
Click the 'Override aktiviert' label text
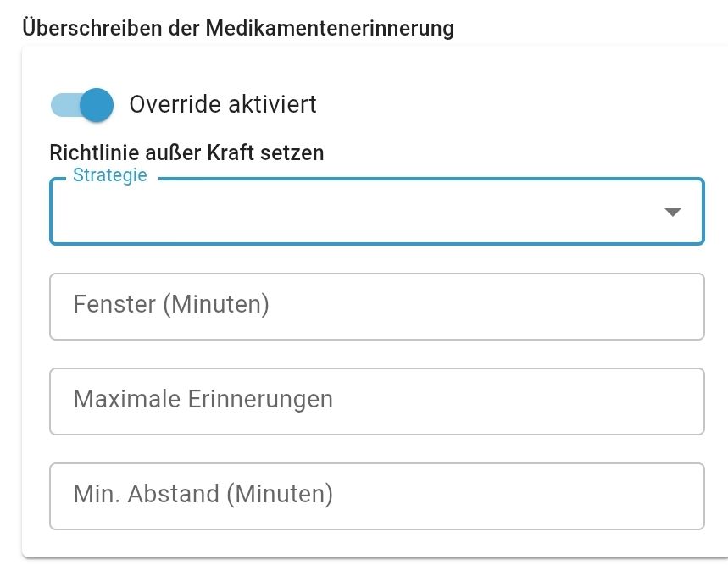[223, 104]
